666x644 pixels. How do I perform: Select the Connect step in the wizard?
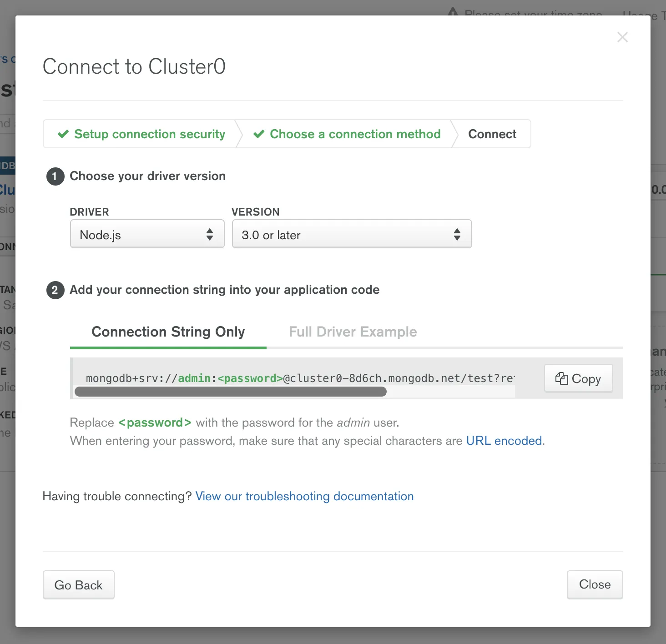point(492,134)
